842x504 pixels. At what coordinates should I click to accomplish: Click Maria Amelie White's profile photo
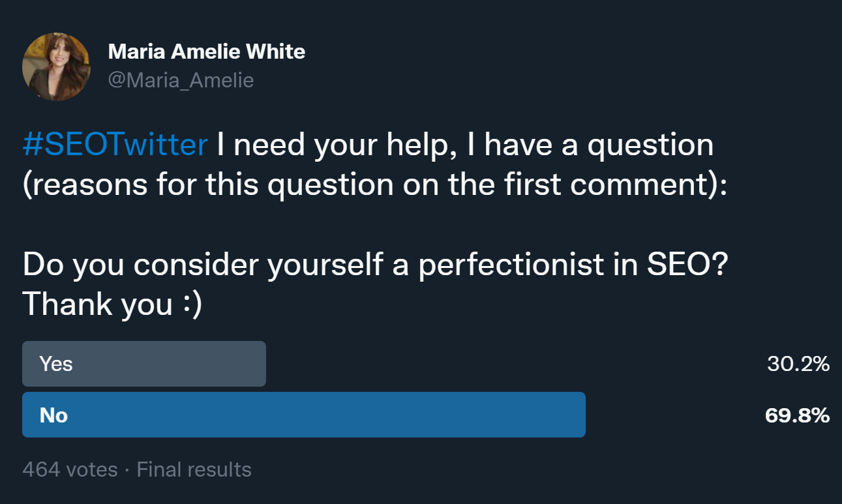(x=56, y=67)
